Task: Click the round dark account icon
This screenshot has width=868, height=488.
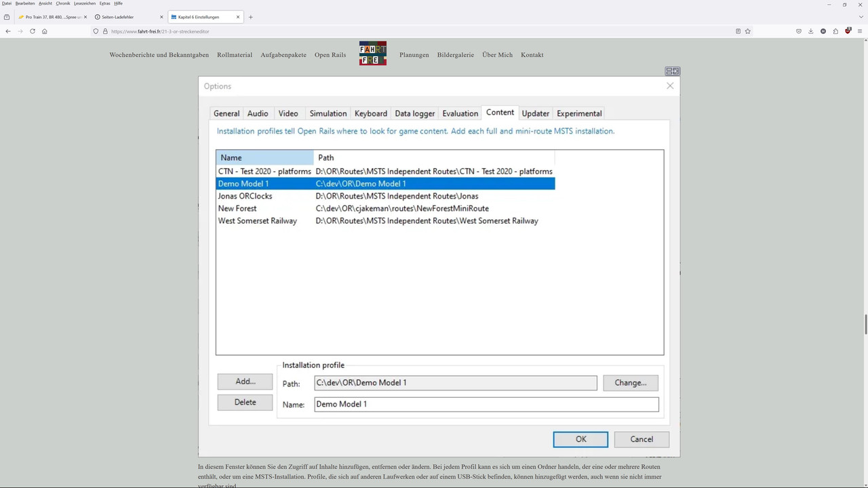Action: [823, 31]
